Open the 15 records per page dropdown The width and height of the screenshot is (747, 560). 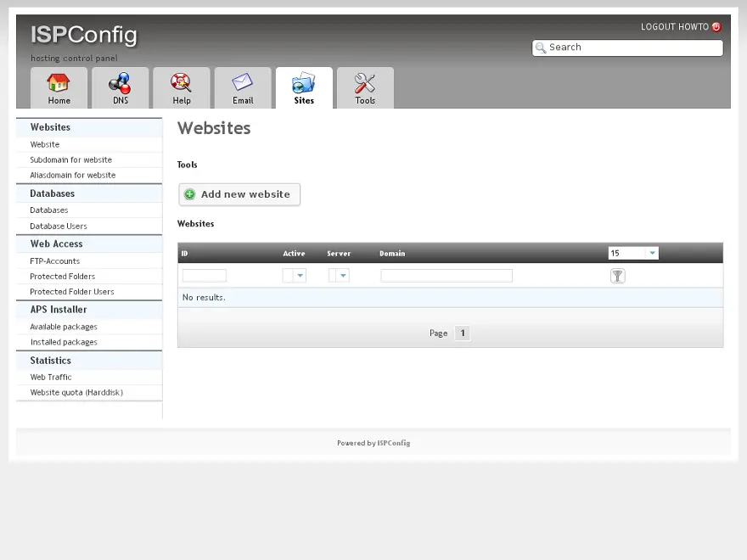click(633, 254)
